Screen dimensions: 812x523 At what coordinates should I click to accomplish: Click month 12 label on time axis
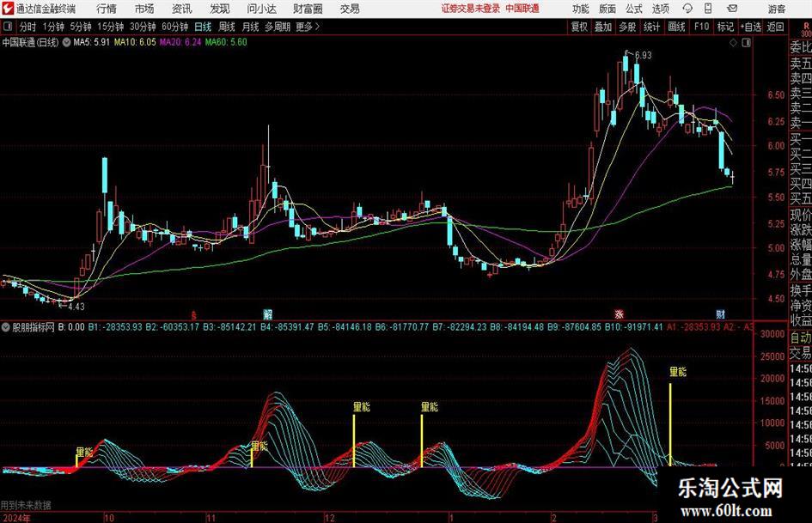330,518
